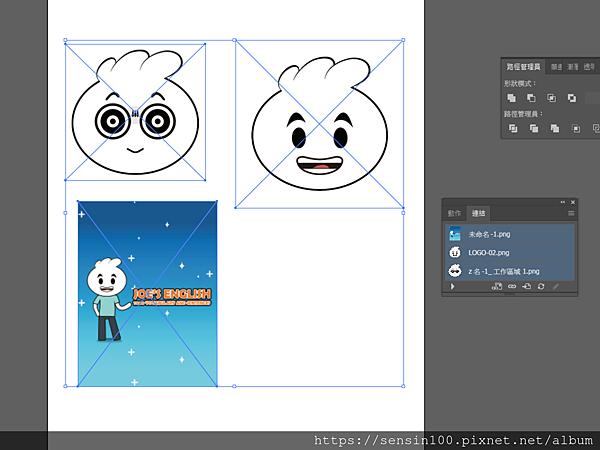Click the Update Link refresh icon
Screen dimensions: 600x450
[541, 286]
